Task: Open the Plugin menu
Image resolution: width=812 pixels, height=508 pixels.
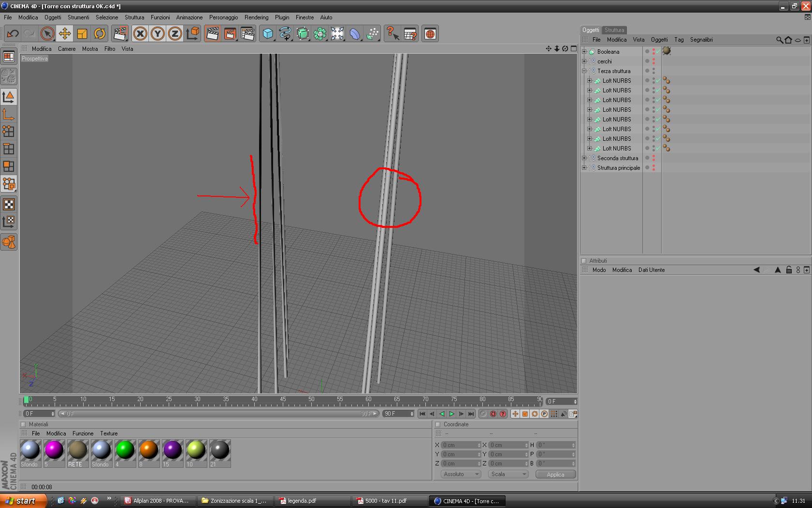Action: 282,17
